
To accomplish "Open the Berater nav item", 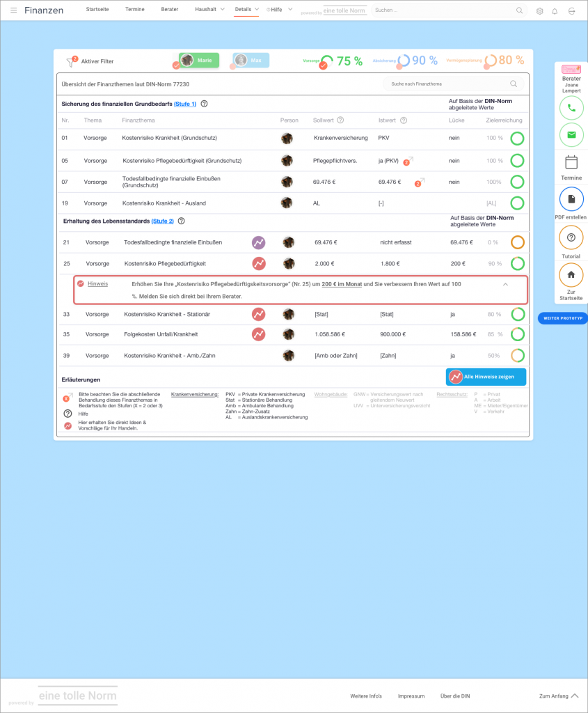I will point(169,10).
